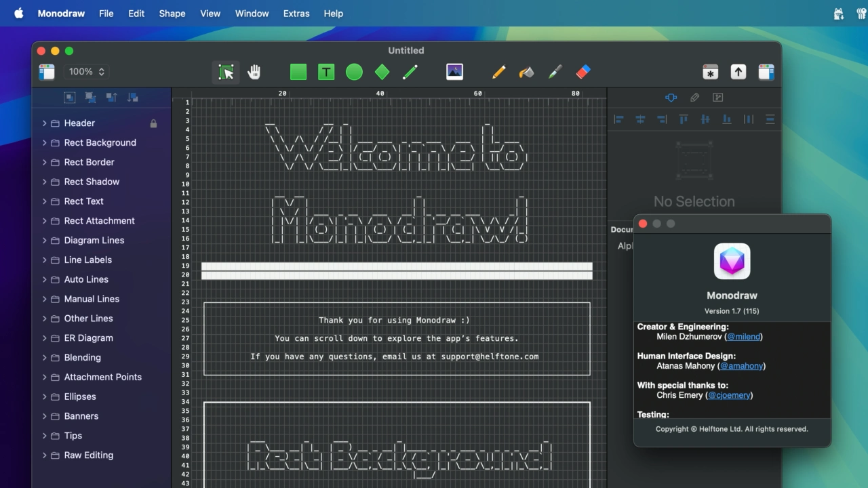Viewport: 868px width, 488px height.
Task: Select the Pencil drawing tool
Action: click(499, 72)
